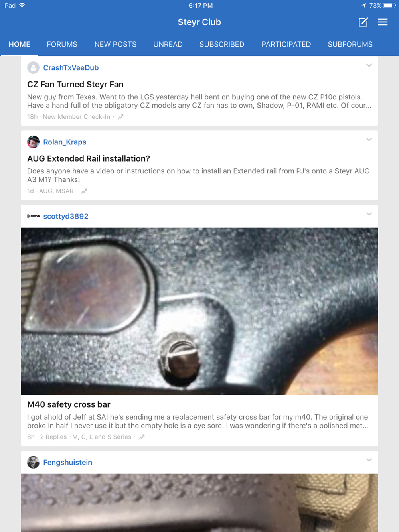Open username link scottyd3892
This screenshot has height=532, width=399.
[66, 216]
